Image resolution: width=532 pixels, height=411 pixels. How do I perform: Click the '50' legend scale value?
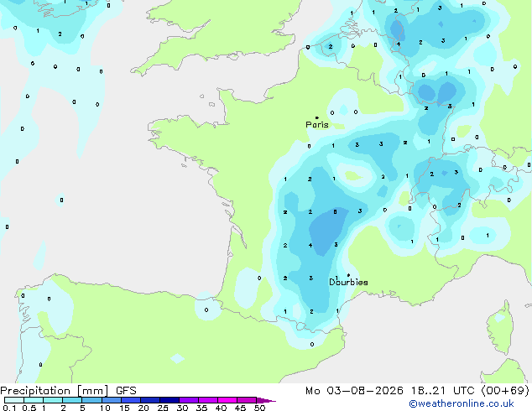tap(259, 408)
